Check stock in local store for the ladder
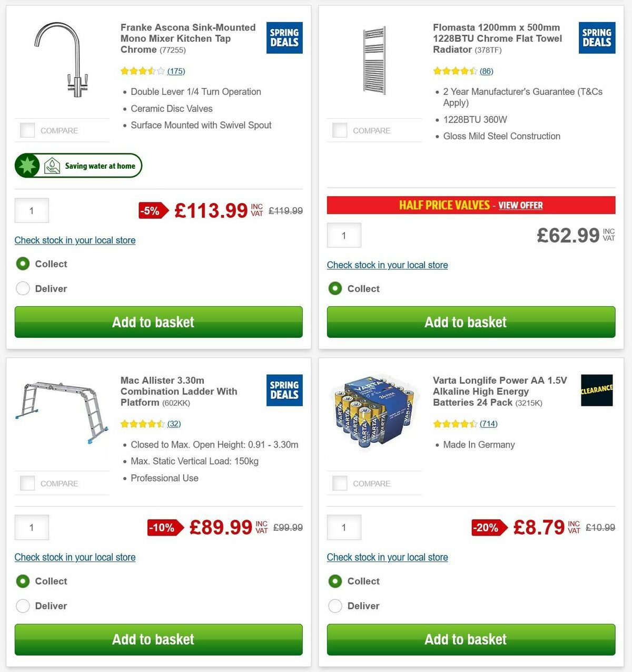This screenshot has width=632, height=672. (x=75, y=557)
